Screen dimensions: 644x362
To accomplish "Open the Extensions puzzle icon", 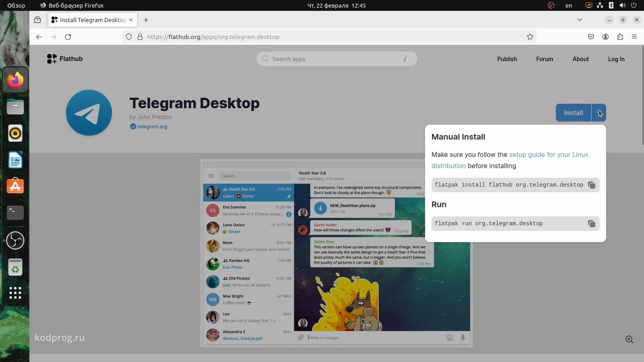I will [x=620, y=37].
